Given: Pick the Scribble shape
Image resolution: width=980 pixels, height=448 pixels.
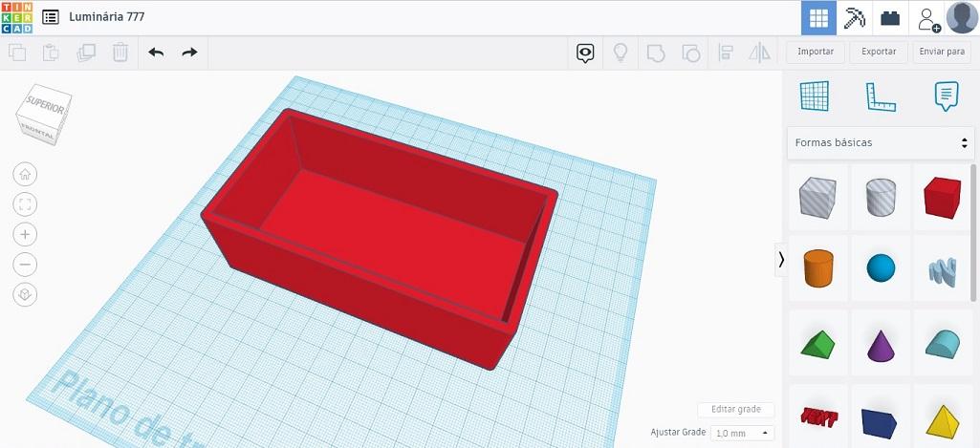Looking at the screenshot, I should (942, 272).
